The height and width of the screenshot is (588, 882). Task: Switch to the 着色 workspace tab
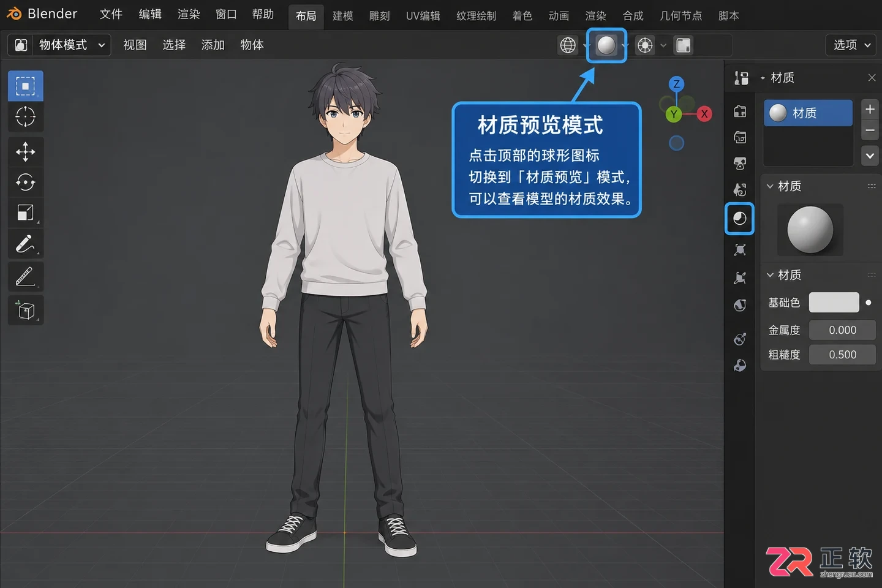click(522, 16)
